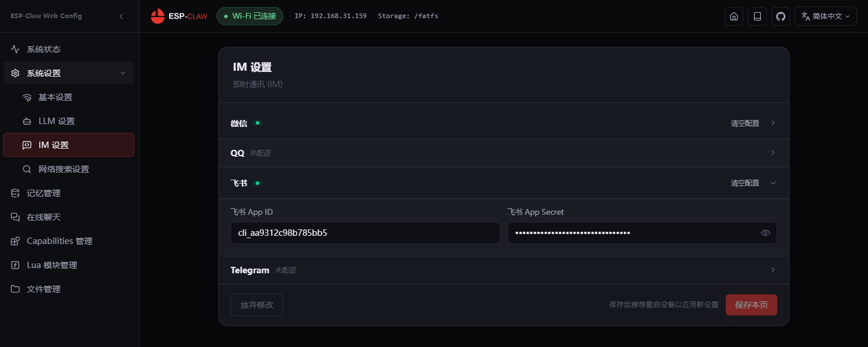Open Capabilities 管理 in the sidebar
Screen dimensions: 868x347
(x=69, y=241)
